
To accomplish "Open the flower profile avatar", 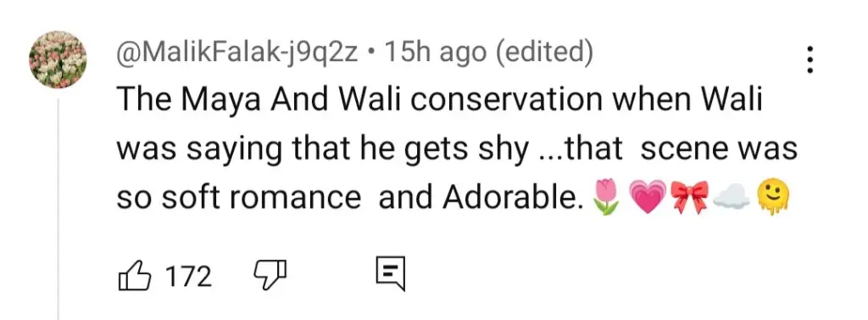I will click(58, 60).
